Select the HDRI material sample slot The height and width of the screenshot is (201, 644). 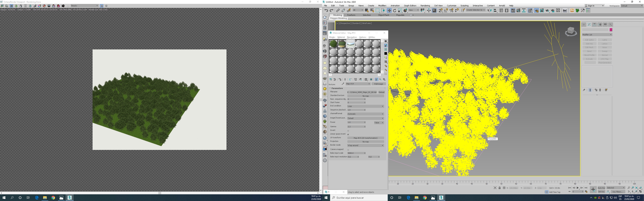(351, 44)
